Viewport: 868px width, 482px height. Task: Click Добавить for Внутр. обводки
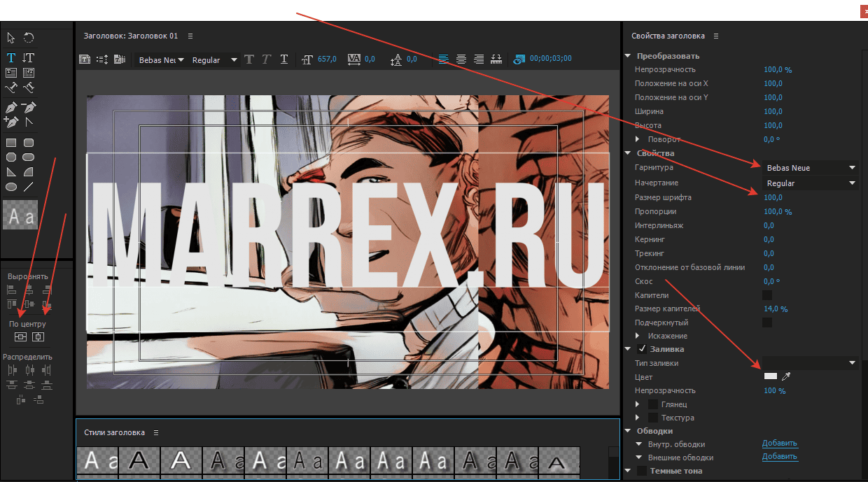[780, 444]
